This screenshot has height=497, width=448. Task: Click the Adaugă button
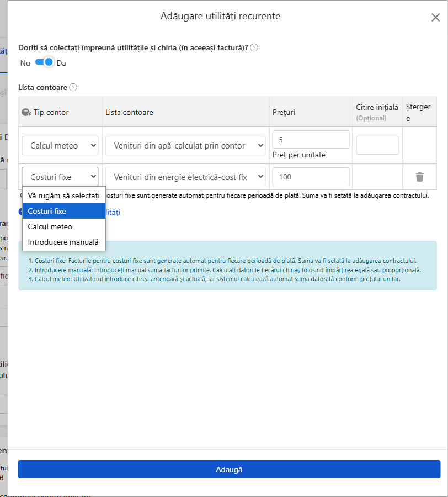click(229, 469)
